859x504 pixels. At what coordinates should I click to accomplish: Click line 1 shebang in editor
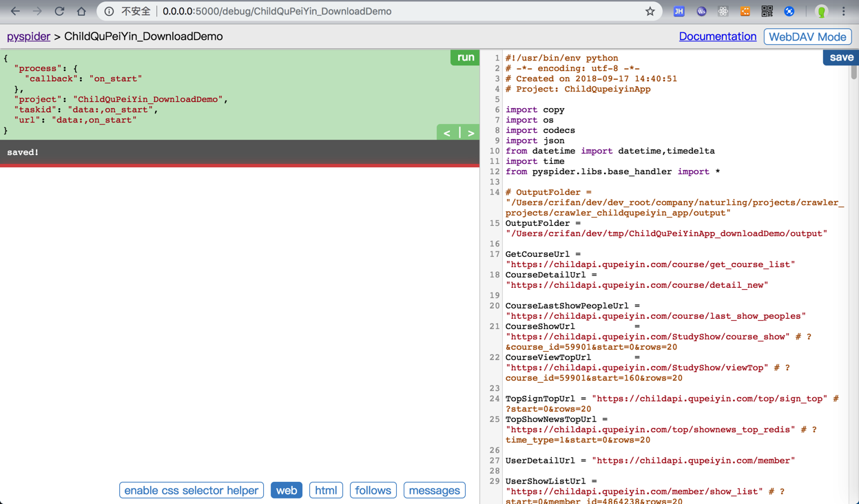(x=561, y=58)
